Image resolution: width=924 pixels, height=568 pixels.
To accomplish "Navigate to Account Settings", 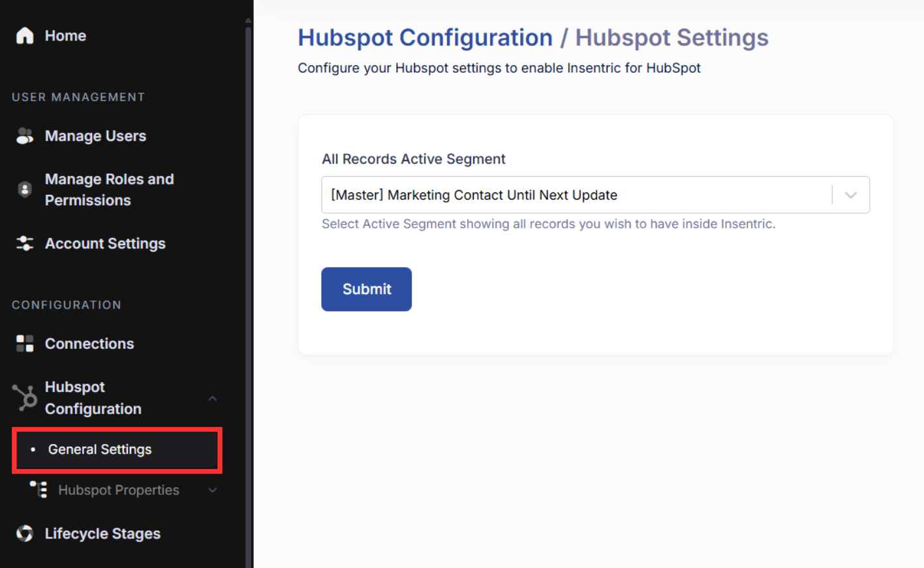I will pos(105,243).
